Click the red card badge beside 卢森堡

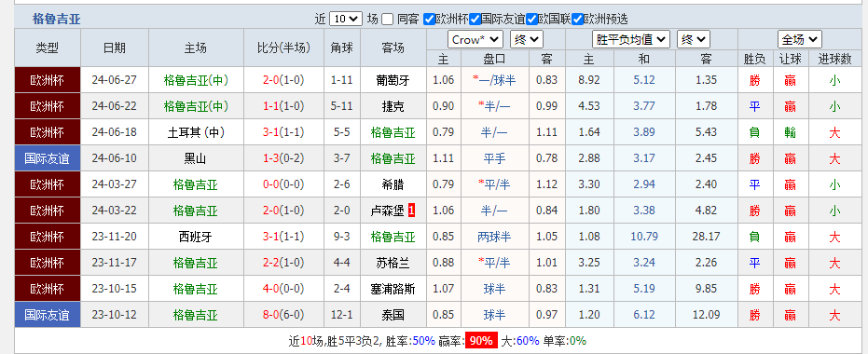click(411, 211)
